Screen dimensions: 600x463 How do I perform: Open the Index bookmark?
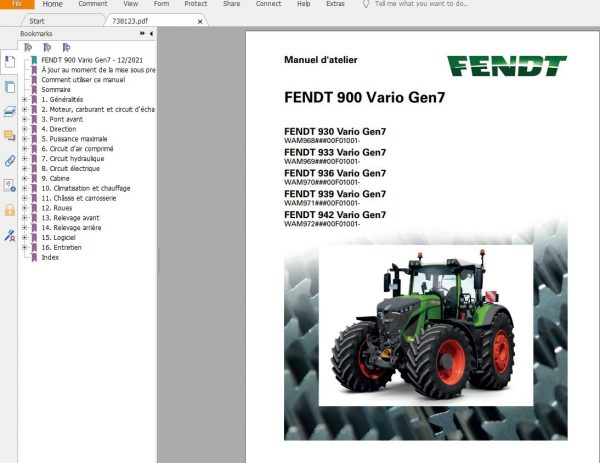coord(50,258)
